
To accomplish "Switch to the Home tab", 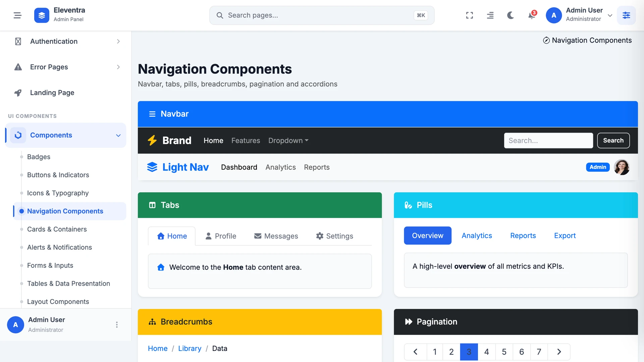I will 172,236.
